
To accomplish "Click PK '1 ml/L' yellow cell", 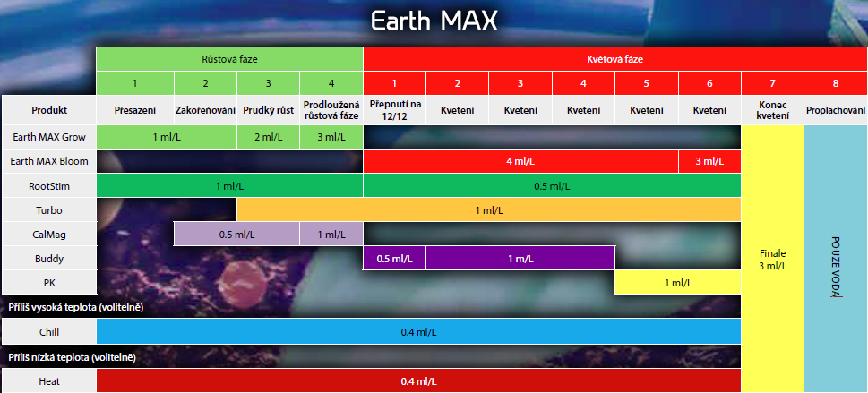I will (x=678, y=282).
